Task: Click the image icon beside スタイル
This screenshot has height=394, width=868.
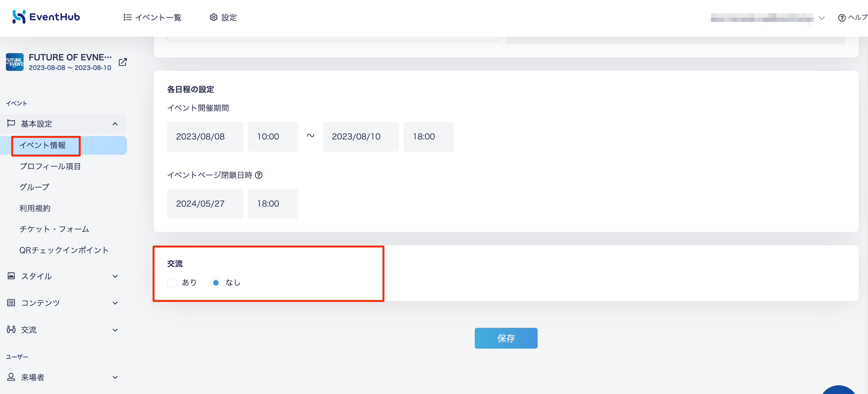Action: (11, 276)
